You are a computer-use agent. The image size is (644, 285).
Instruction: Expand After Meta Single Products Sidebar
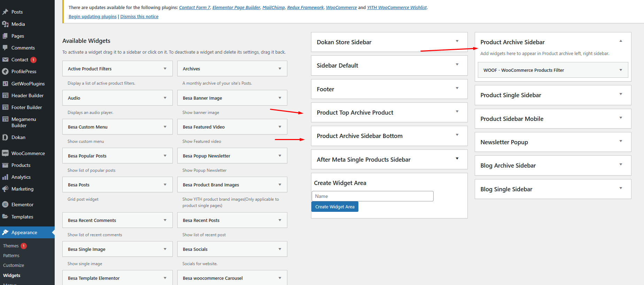(457, 159)
